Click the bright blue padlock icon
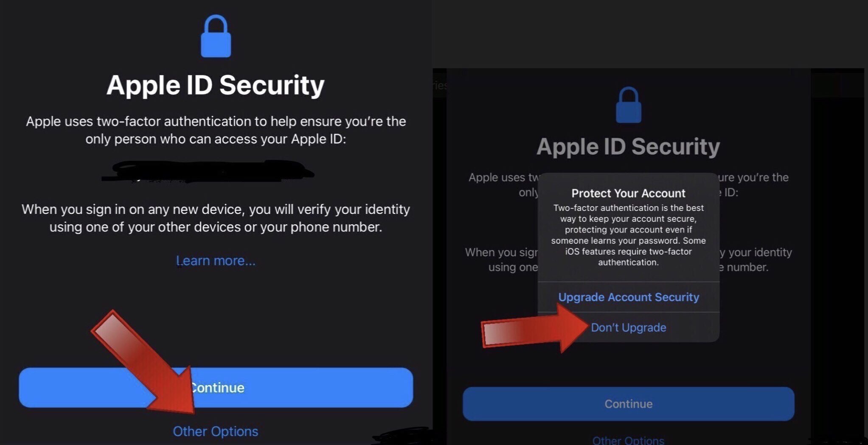The width and height of the screenshot is (868, 445). [x=216, y=36]
